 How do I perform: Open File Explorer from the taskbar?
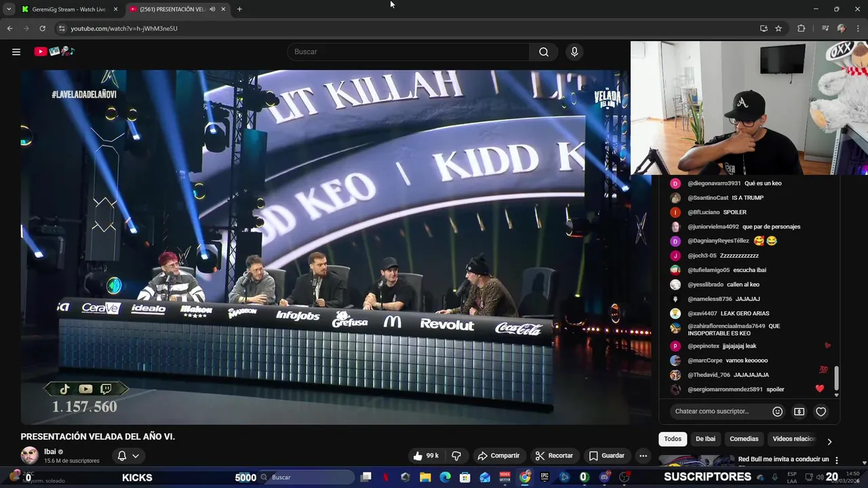tap(425, 477)
